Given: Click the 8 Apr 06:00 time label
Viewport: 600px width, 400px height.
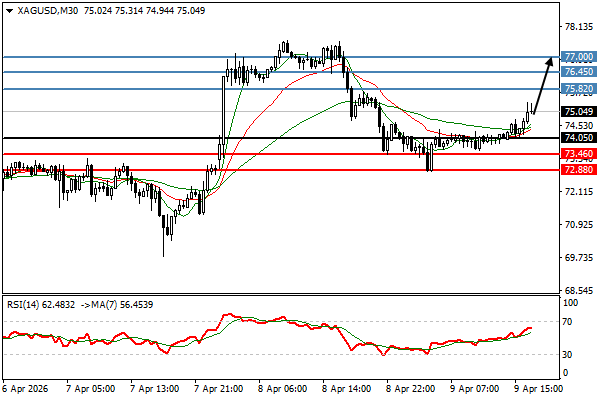Looking at the screenshot, I should click(284, 388).
